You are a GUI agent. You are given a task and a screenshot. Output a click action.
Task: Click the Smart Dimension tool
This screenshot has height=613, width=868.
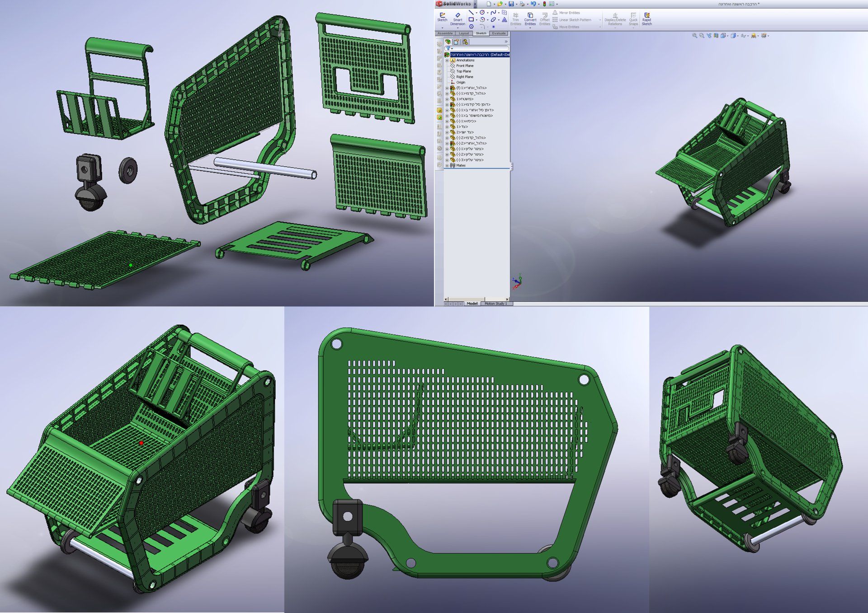point(458,18)
